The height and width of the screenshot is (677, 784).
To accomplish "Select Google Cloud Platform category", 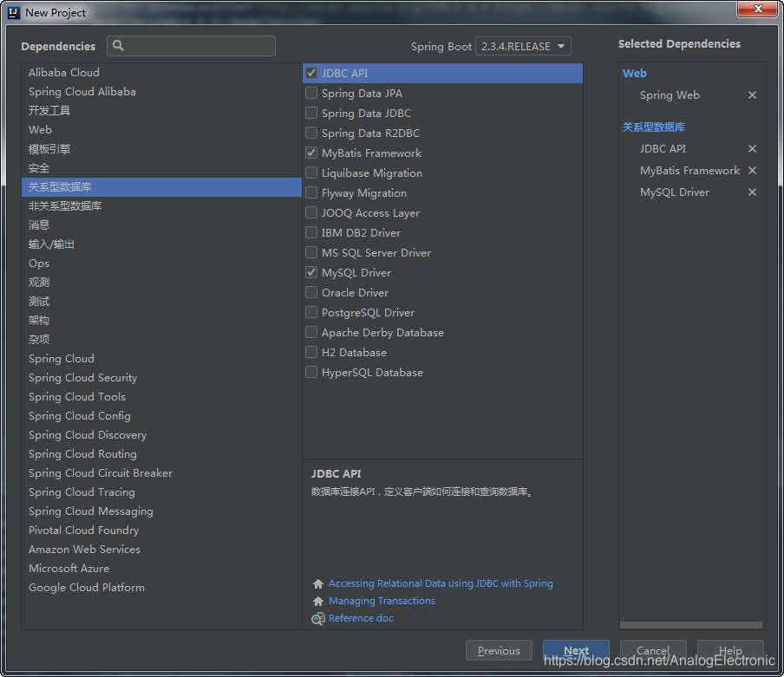I will 161,588.
